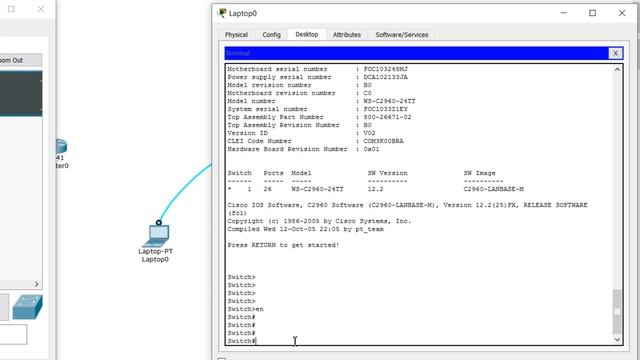Click the right scroll arrow in left window
Image resolution: width=640 pixels, height=360 pixels.
[37, 284]
